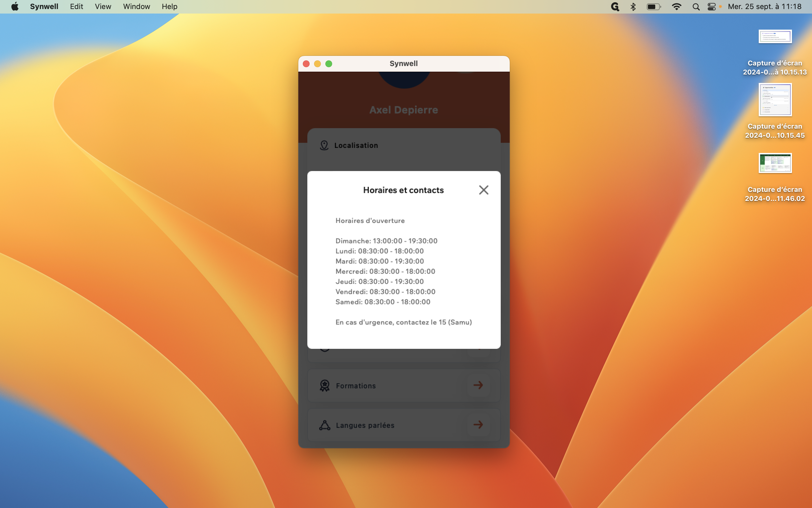
Task: Open the Apple menu
Action: [x=15, y=6]
